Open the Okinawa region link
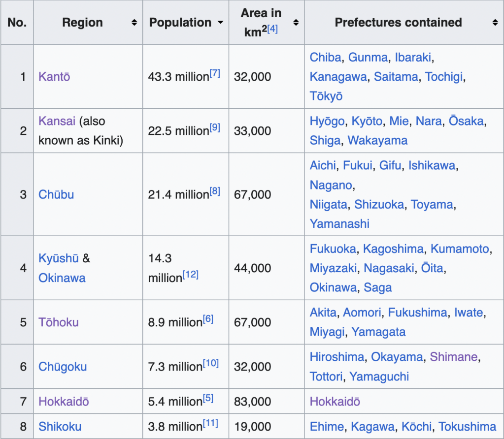Viewport: 504px width, 439px height. click(x=62, y=278)
